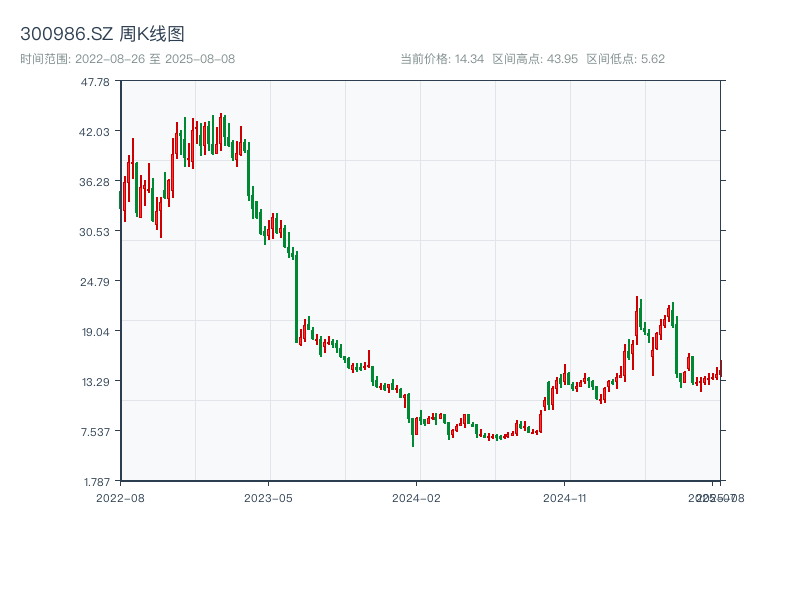Click the 时间范围 date range text
Viewport: 800px width, 600px height.
[127, 59]
